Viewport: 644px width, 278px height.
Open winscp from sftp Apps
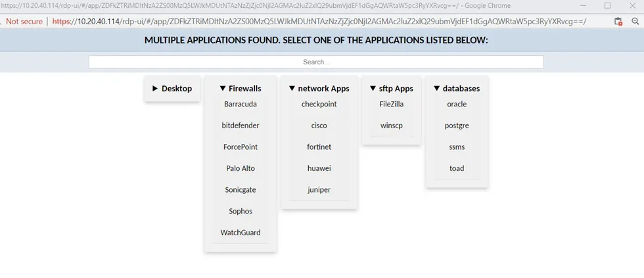(392, 126)
